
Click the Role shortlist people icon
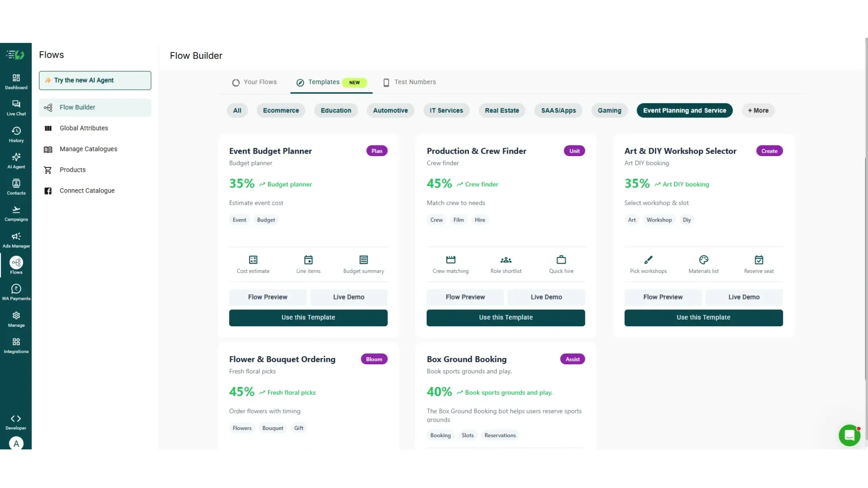pos(506,260)
